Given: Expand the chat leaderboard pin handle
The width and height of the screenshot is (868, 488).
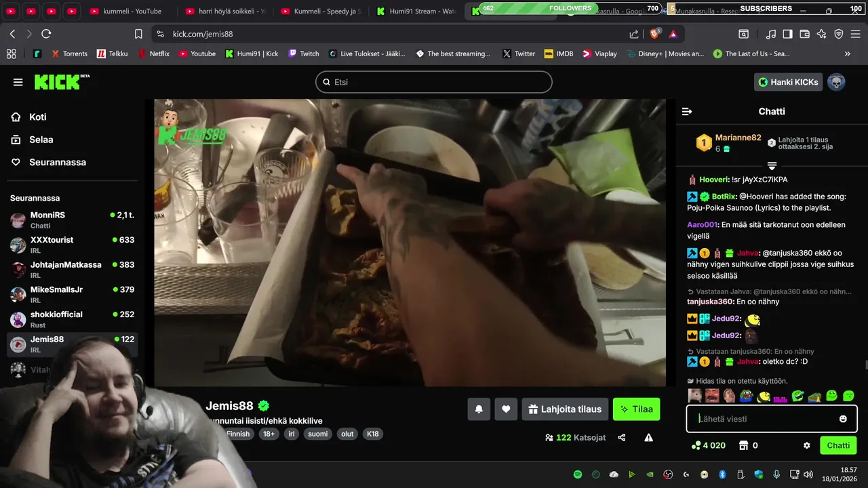Looking at the screenshot, I should click(x=772, y=165).
